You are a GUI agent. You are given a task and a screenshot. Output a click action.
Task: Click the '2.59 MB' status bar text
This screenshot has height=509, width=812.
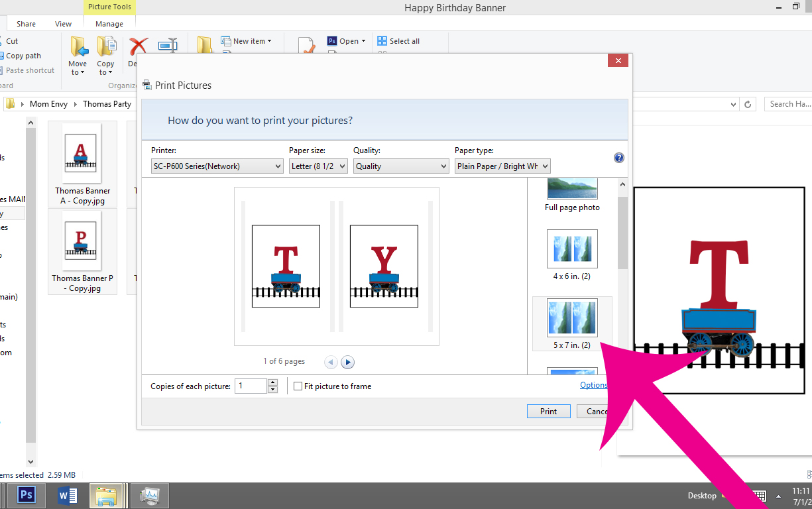point(62,475)
